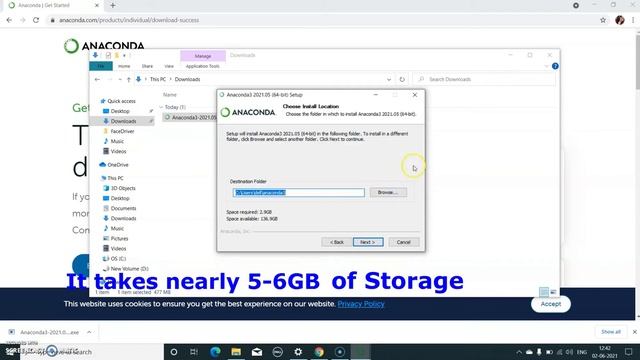Show hidden system tray icons
The image size is (640, 360).
(x=519, y=352)
